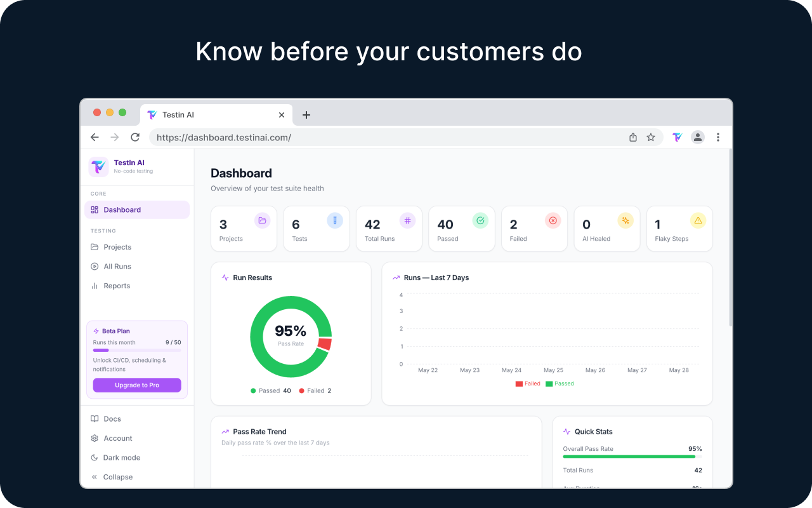Open a new browser tab
Screen dimensions: 812x508
click(x=306, y=115)
